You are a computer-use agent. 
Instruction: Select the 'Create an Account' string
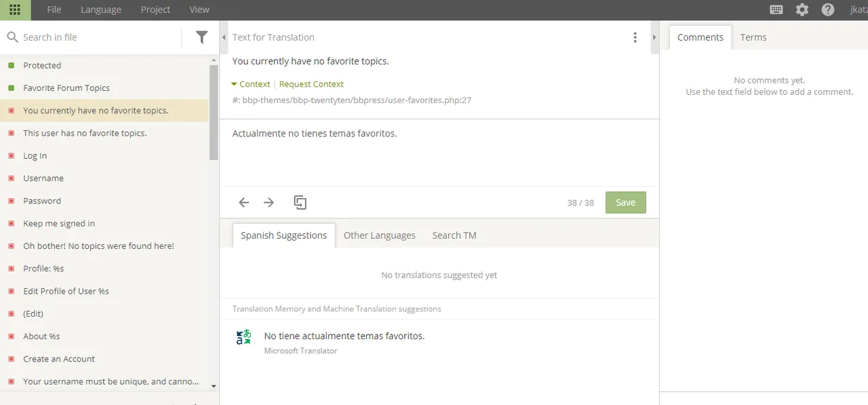tap(104, 359)
